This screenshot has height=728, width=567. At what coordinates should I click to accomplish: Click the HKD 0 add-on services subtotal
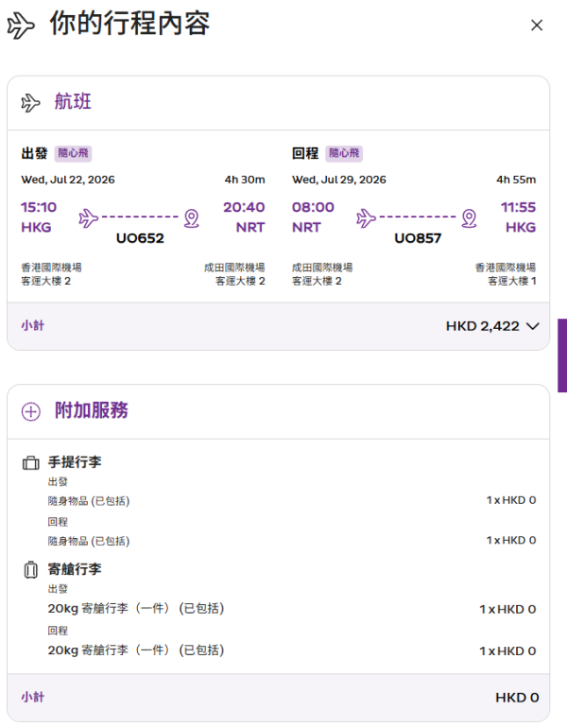(x=517, y=698)
